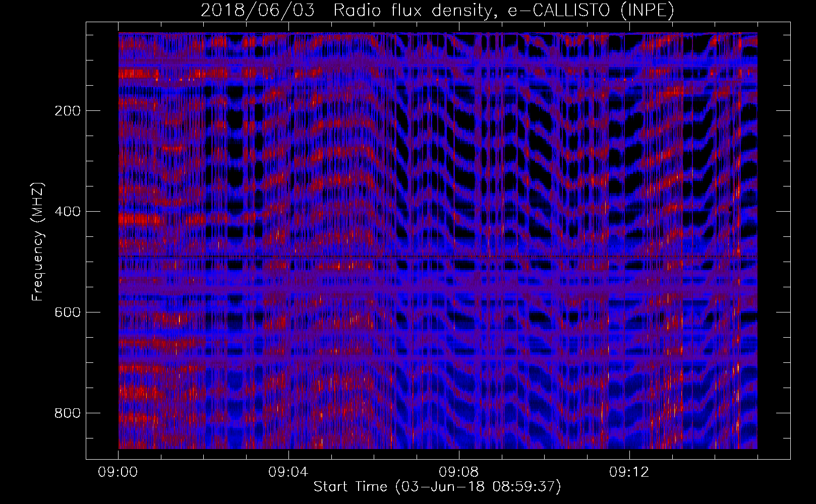816x504 pixels.
Task: Click the 09:00 time tick label
Action: click(x=118, y=472)
